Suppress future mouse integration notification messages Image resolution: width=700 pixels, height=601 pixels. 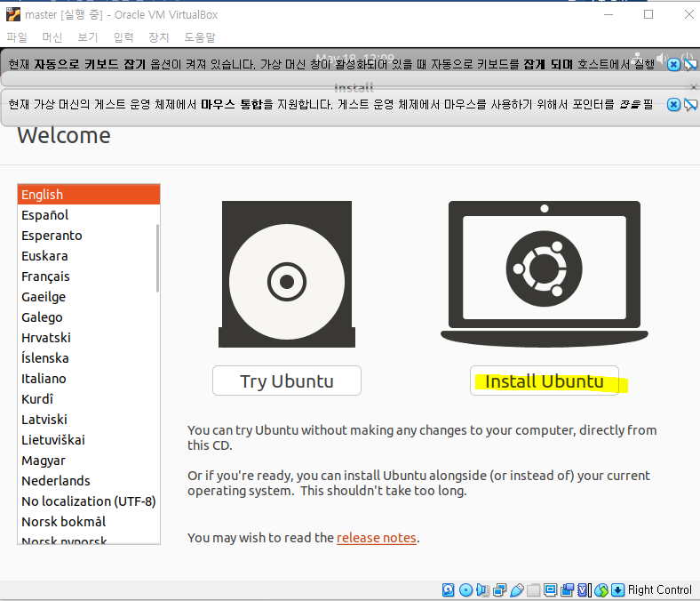coord(690,105)
